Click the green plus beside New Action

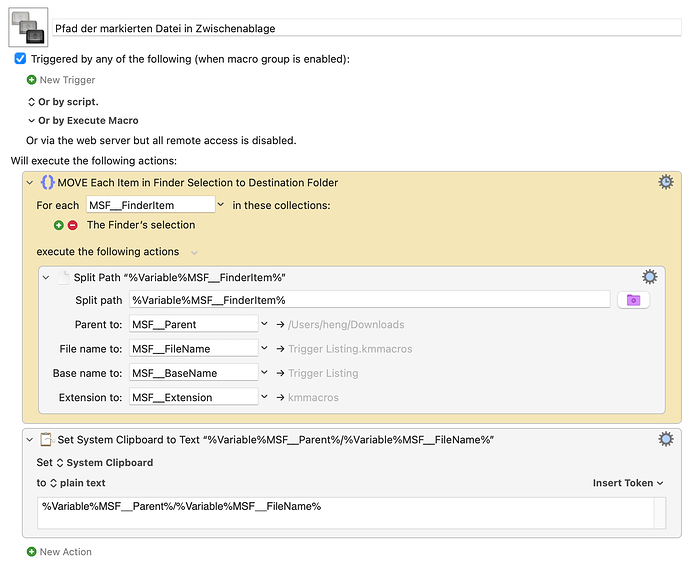click(31, 552)
